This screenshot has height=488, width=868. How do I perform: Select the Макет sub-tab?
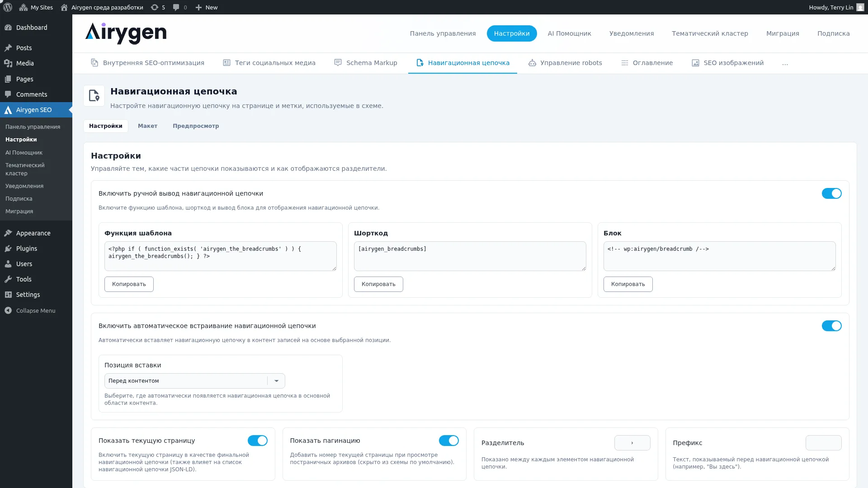point(147,126)
